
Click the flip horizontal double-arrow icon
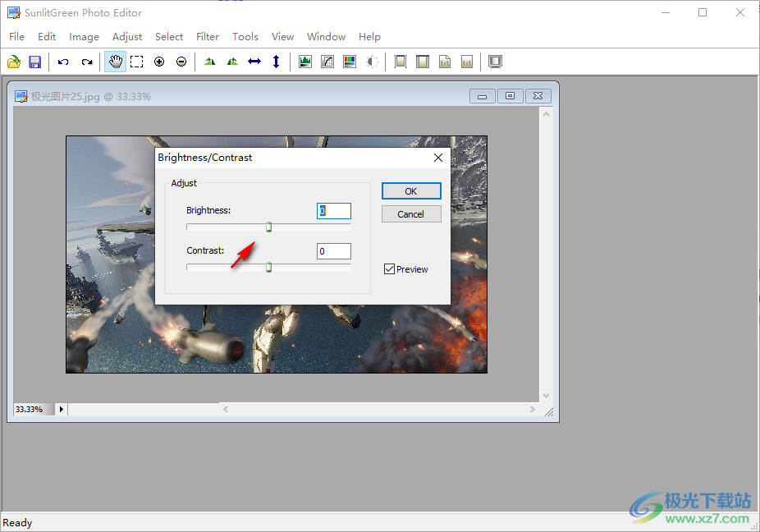pyautogui.click(x=254, y=62)
